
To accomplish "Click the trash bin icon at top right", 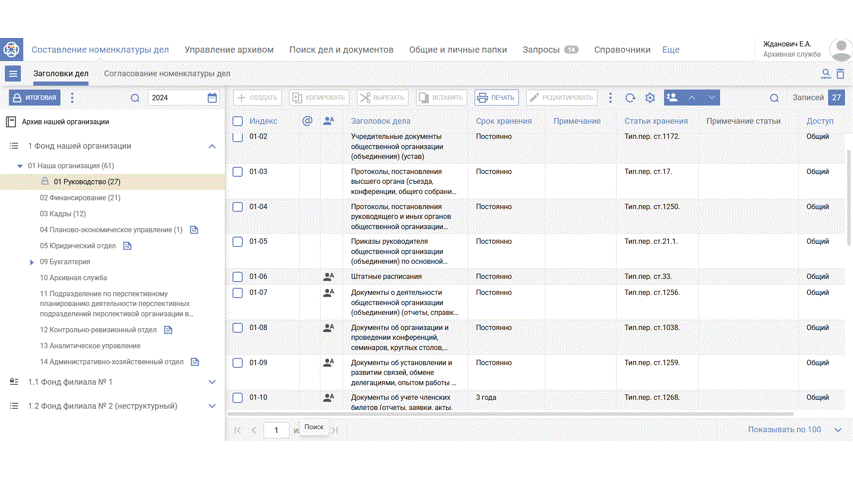I will pos(841,74).
